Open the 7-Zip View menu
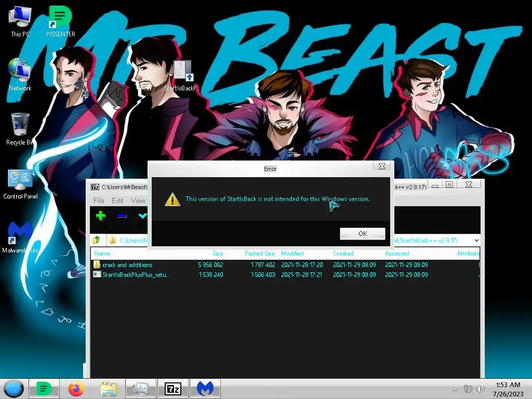The height and width of the screenshot is (399, 532). 138,201
